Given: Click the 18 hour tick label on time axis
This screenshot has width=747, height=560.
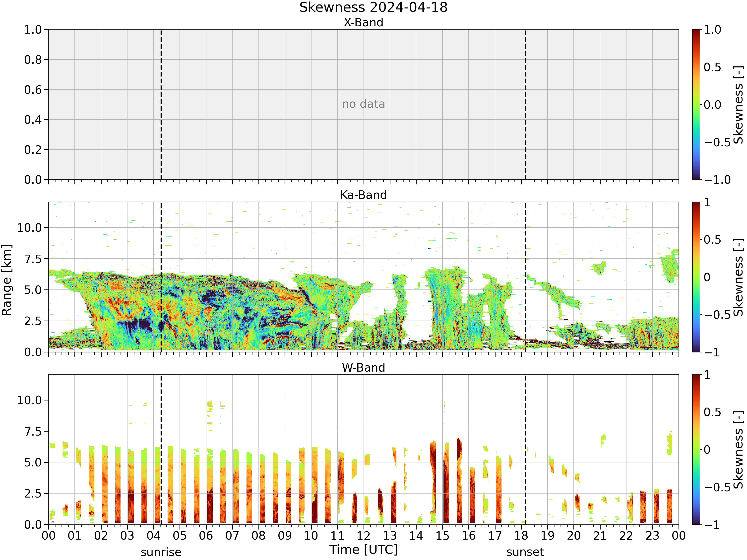Looking at the screenshot, I should 521,536.
